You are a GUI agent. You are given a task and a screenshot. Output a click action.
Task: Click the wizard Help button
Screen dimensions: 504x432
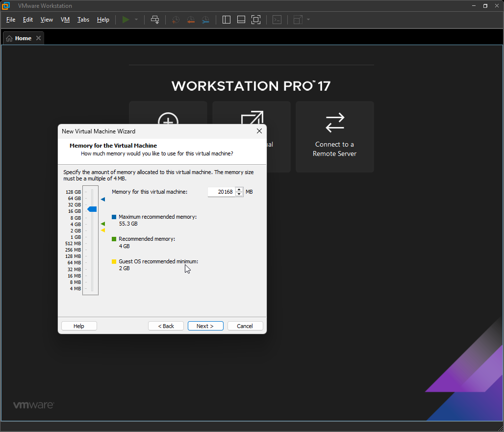(x=79, y=326)
